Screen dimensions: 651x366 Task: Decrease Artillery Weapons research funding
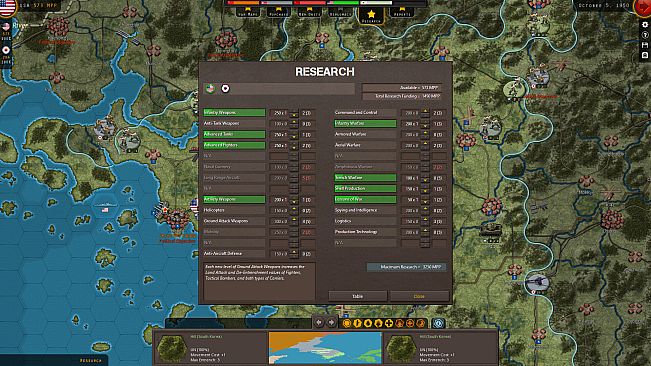[294, 202]
